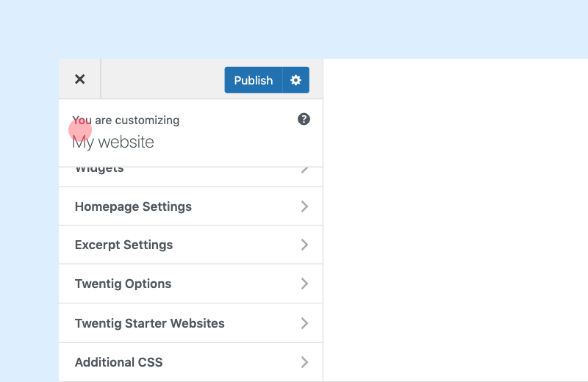Open publish settings gear icon
588x382 pixels.
tap(296, 80)
